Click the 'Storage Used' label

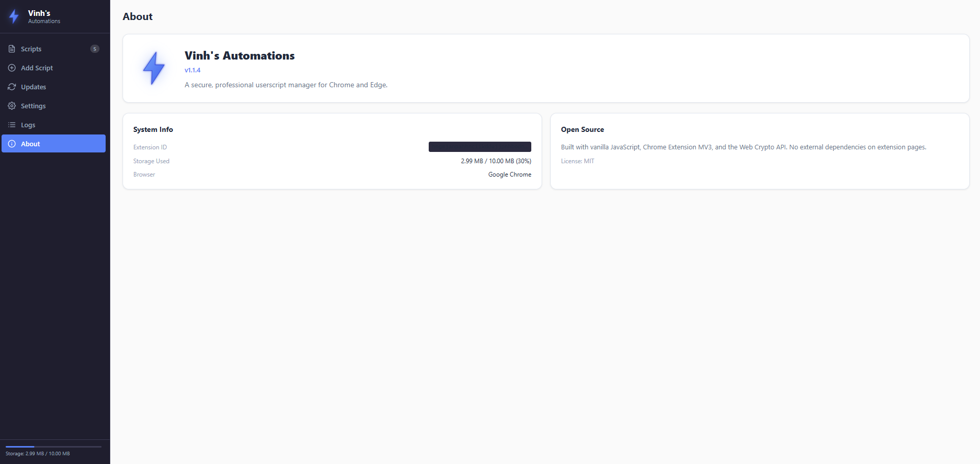tap(151, 161)
